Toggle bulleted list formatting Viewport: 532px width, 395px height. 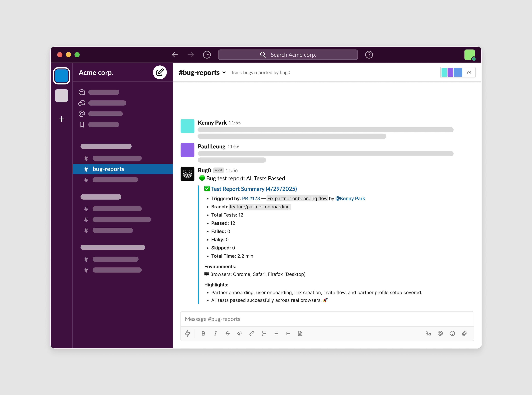click(x=276, y=334)
